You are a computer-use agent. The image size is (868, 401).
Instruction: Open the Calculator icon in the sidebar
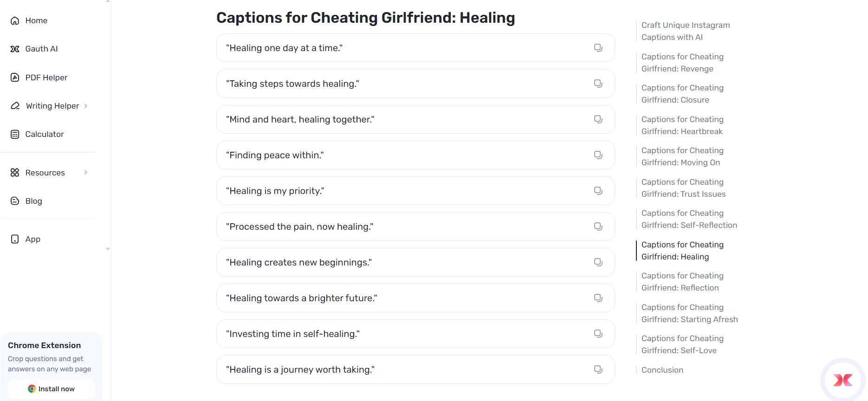(14, 134)
